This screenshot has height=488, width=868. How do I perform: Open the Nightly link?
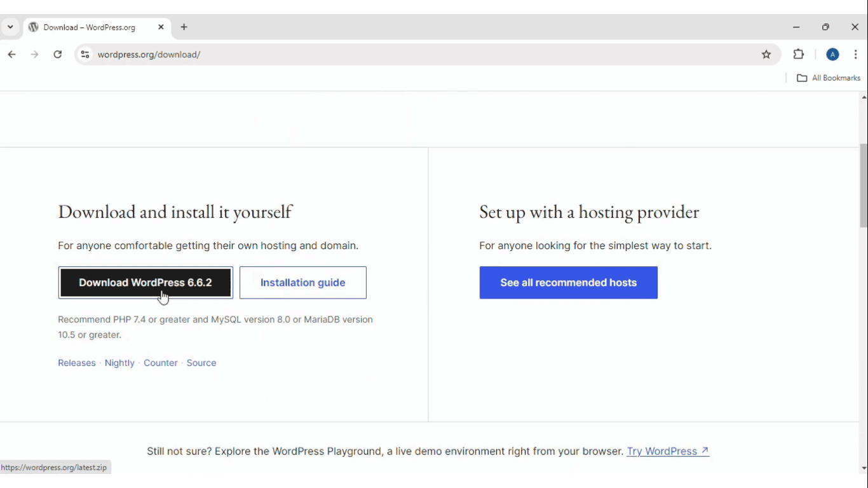point(119,363)
